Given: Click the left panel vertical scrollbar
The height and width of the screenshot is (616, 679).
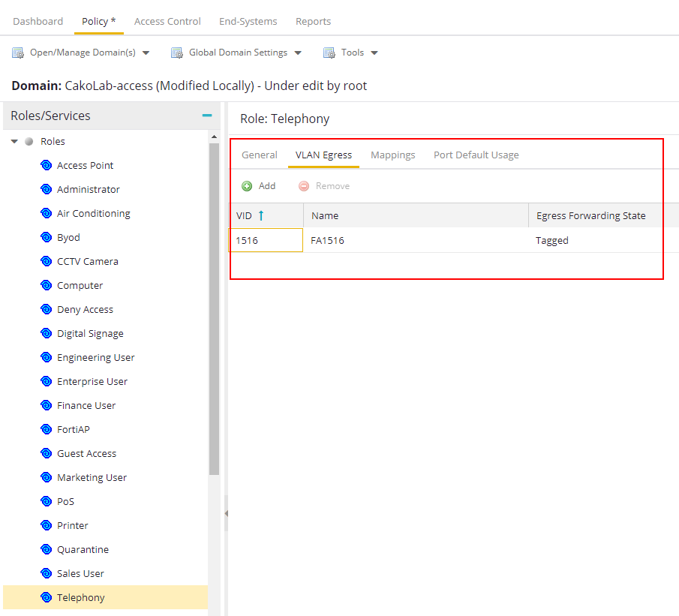Looking at the screenshot, I should pos(214,308).
